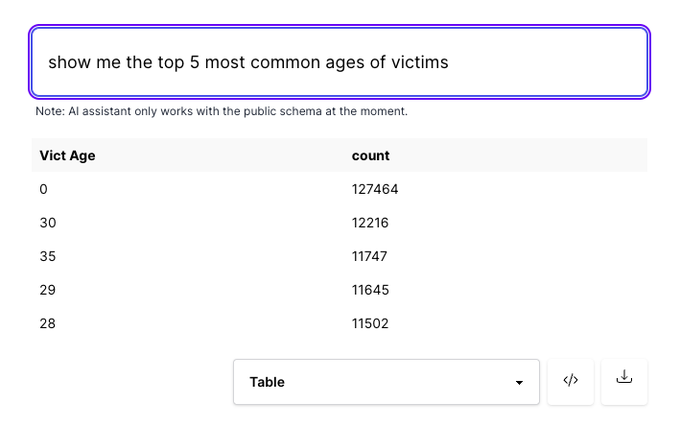
Task: Open the Table visualization type dropdown
Action: [x=386, y=382]
